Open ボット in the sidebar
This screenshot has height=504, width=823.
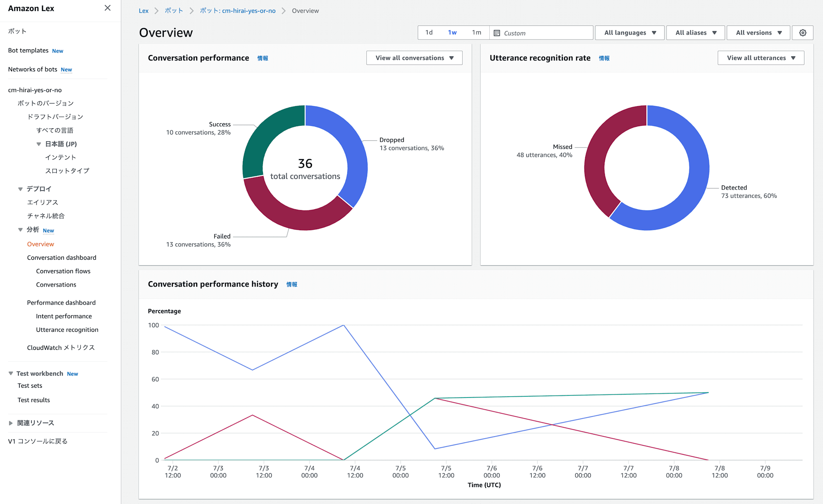(17, 31)
